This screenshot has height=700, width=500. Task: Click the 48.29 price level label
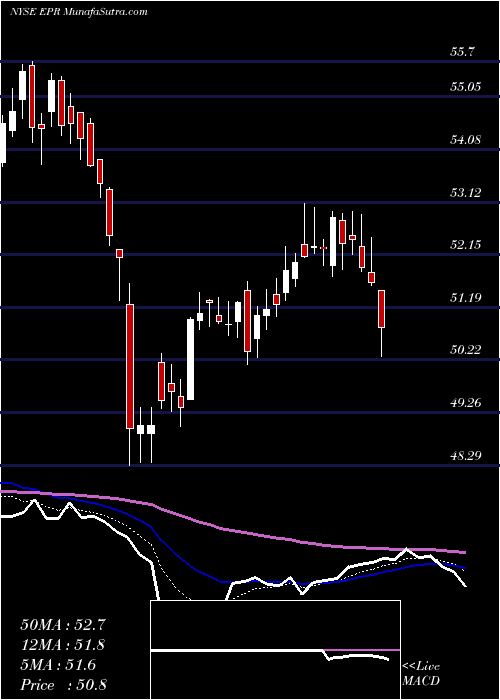coord(466,456)
